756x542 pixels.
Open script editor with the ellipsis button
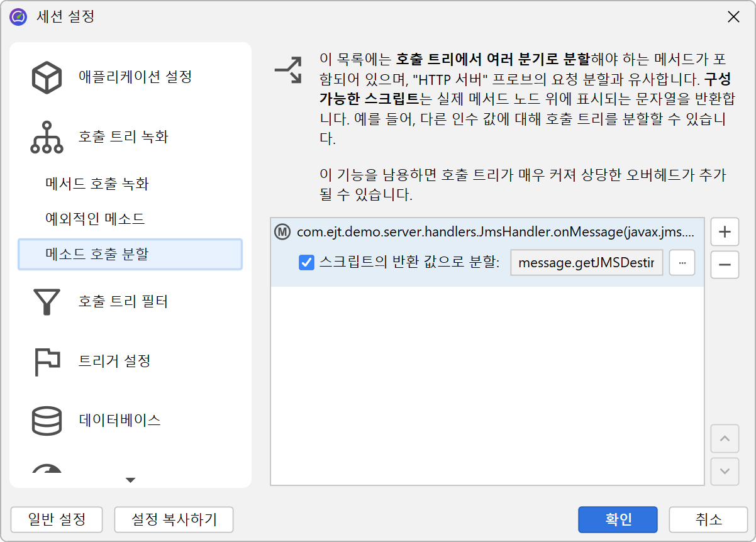click(682, 263)
